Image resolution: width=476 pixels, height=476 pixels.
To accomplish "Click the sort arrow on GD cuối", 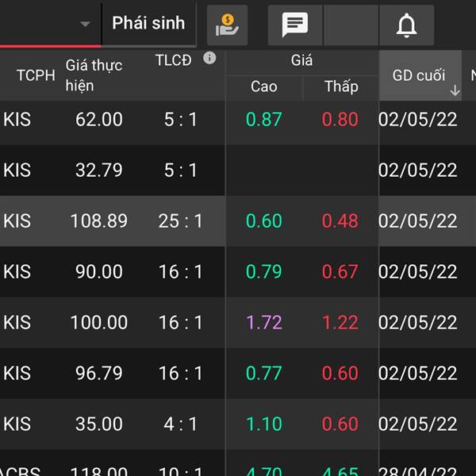I will pyautogui.click(x=455, y=90).
